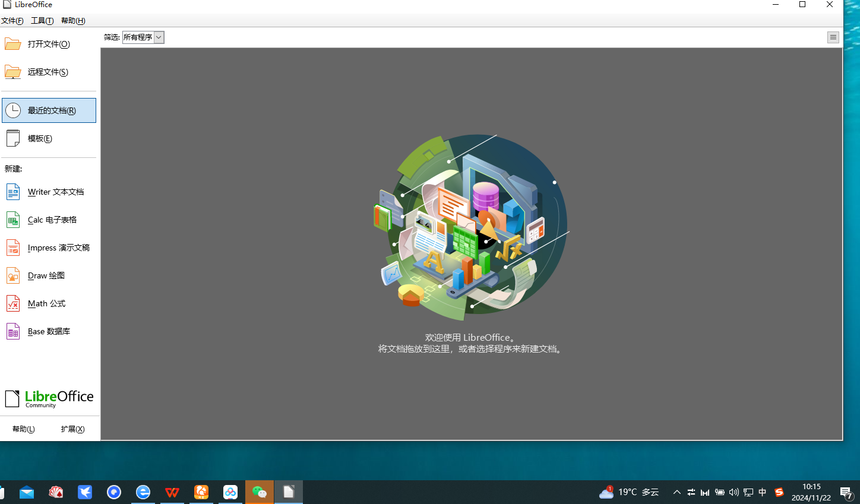The width and height of the screenshot is (860, 504).
Task: Create a new Base 数据库
Action: click(49, 331)
